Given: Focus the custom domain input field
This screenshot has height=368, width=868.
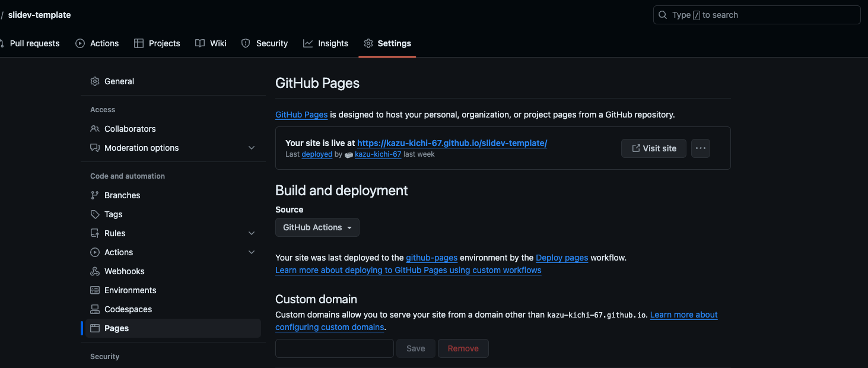Looking at the screenshot, I should pos(335,348).
